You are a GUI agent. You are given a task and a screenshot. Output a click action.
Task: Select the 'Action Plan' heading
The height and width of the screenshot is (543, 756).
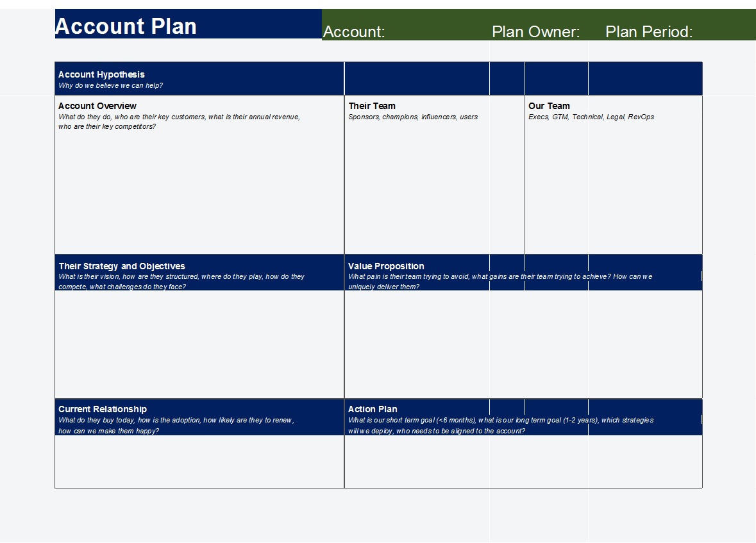tap(373, 409)
